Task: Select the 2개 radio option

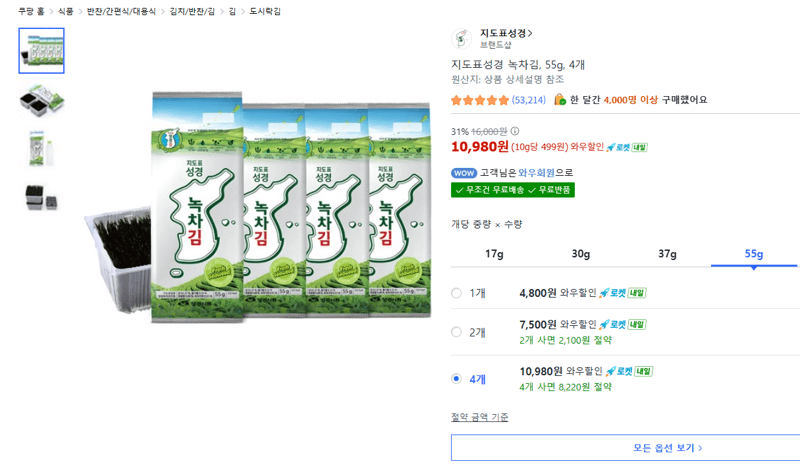Action: click(x=457, y=332)
